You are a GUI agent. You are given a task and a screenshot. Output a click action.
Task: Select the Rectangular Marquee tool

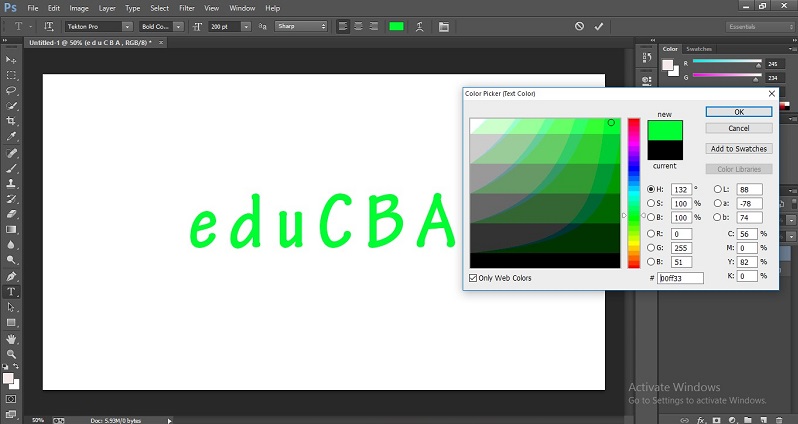(x=11, y=75)
